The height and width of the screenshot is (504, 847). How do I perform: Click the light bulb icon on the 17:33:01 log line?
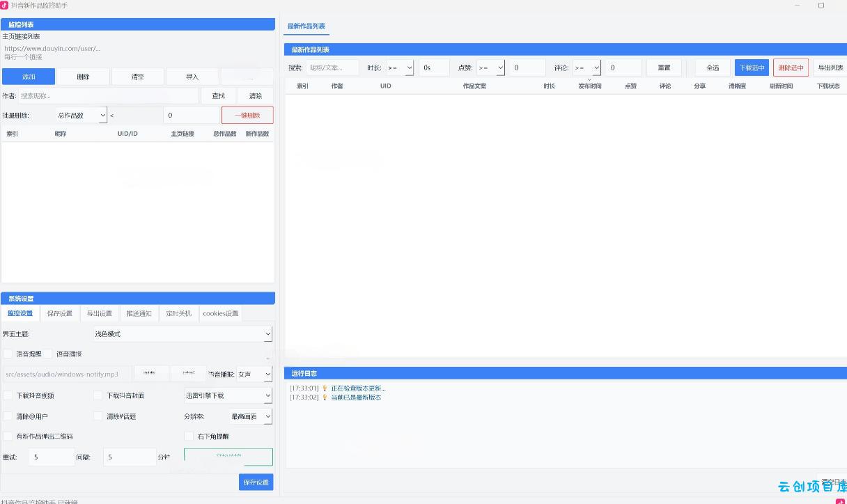coord(325,388)
